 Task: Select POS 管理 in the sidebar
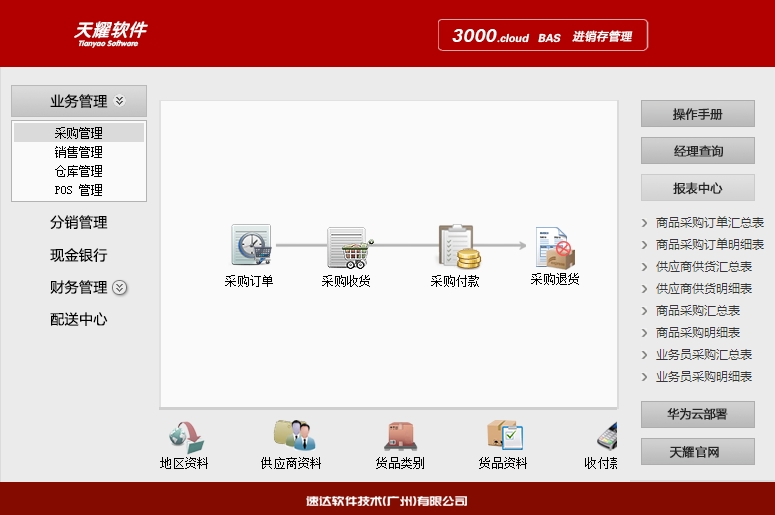79,190
